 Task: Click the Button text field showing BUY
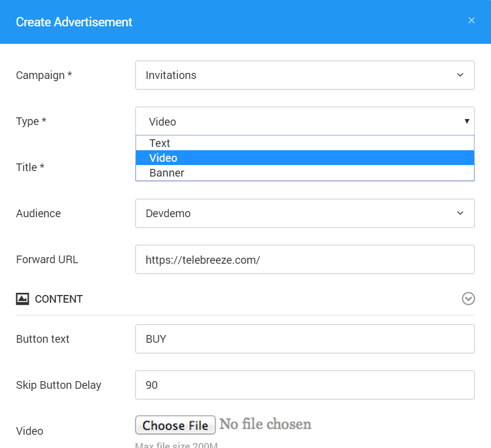[x=305, y=339]
